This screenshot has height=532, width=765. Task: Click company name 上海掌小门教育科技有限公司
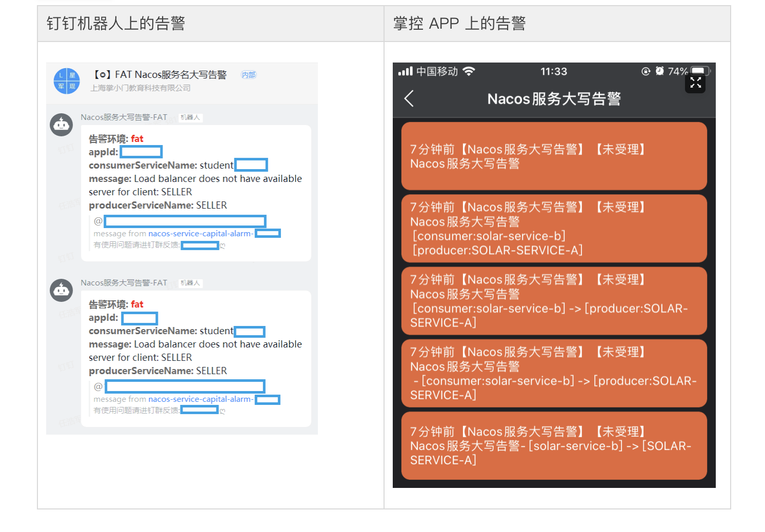(x=140, y=88)
